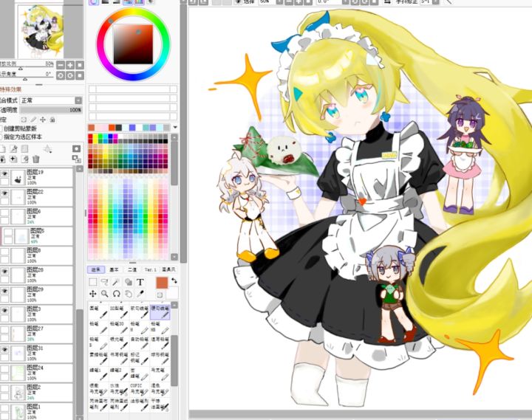Collapse the 特殊效果 section header
Viewport: 532px width, 420px height.
click(11, 89)
